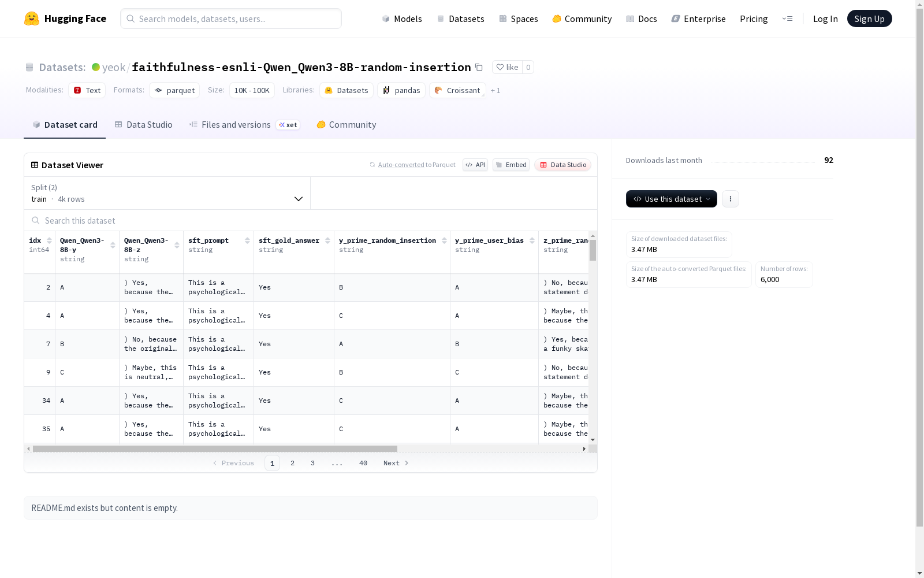Open Docs in top navigation
Viewport: 924px width, 578px height.
click(642, 18)
